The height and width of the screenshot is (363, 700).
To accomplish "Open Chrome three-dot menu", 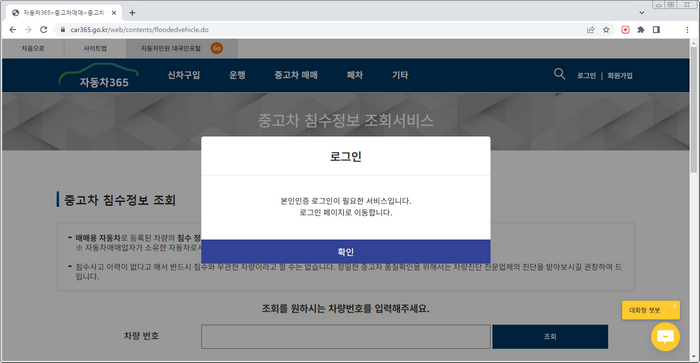I will point(687,29).
